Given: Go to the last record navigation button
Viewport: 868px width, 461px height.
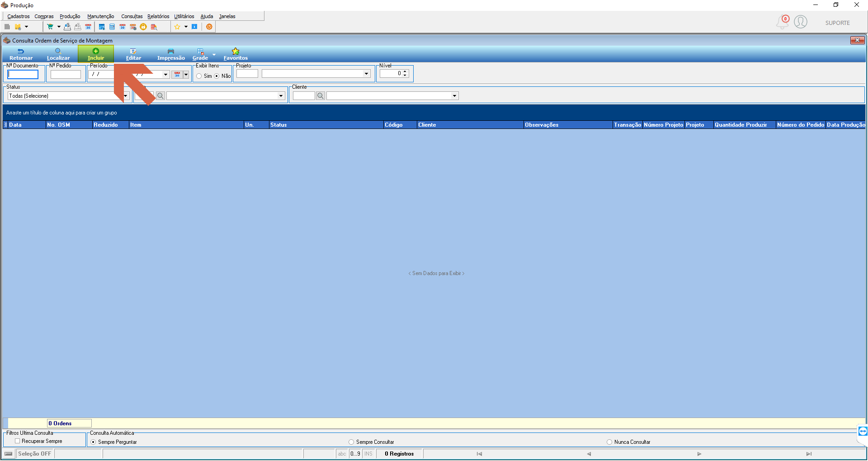Looking at the screenshot, I should click(x=809, y=454).
